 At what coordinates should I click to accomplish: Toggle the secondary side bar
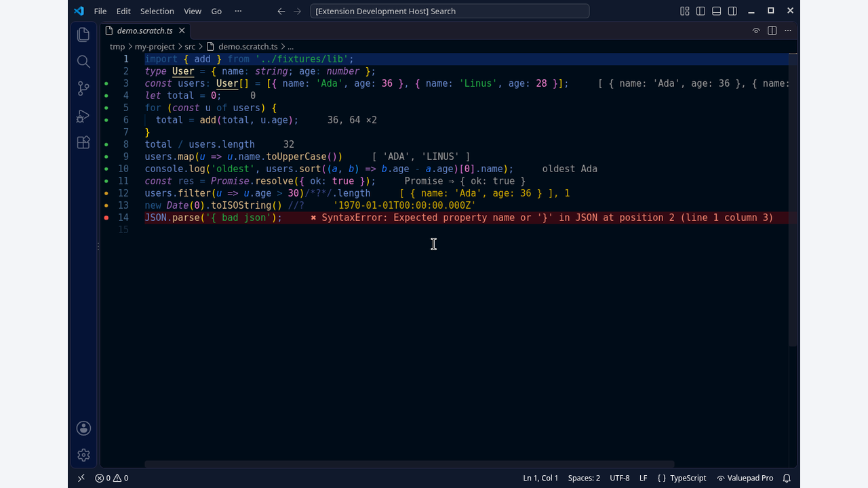point(732,11)
